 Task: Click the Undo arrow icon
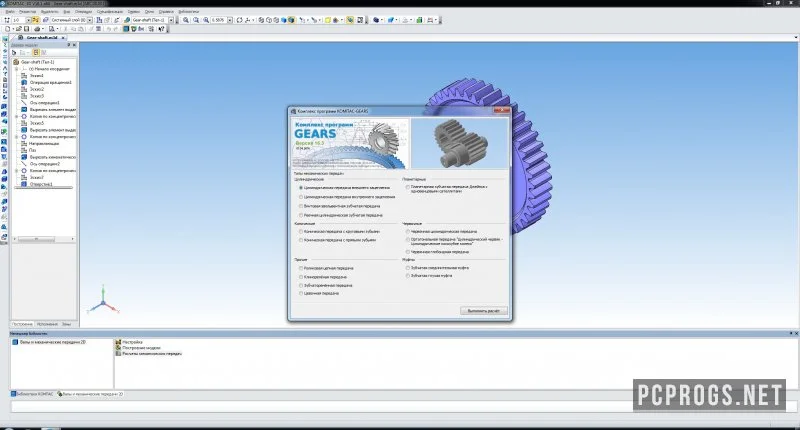[109, 29]
